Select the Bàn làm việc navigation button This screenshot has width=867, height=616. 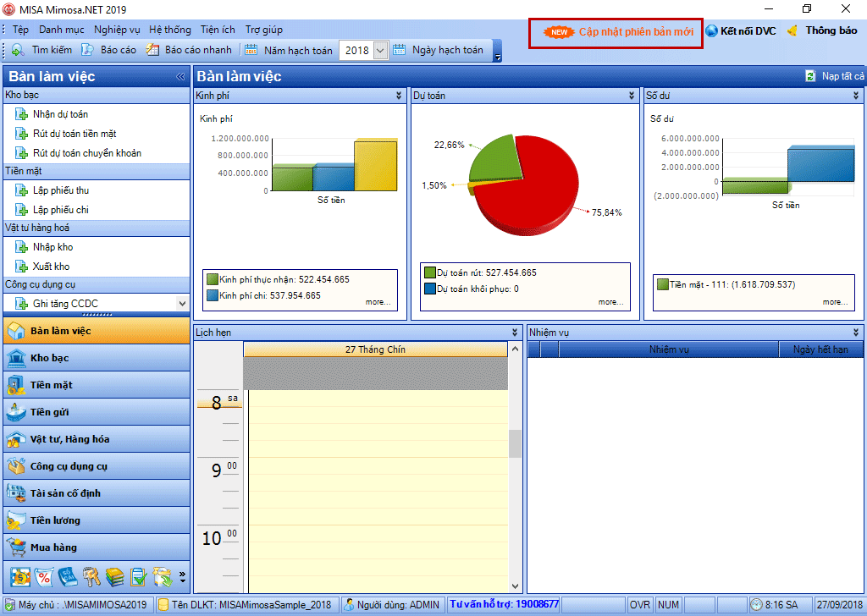(x=97, y=331)
